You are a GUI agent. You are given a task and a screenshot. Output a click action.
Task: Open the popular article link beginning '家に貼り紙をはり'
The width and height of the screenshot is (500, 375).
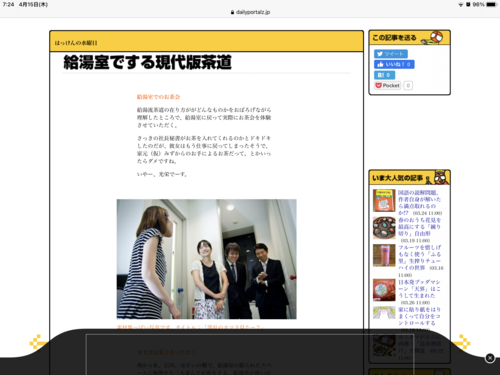coord(419,316)
